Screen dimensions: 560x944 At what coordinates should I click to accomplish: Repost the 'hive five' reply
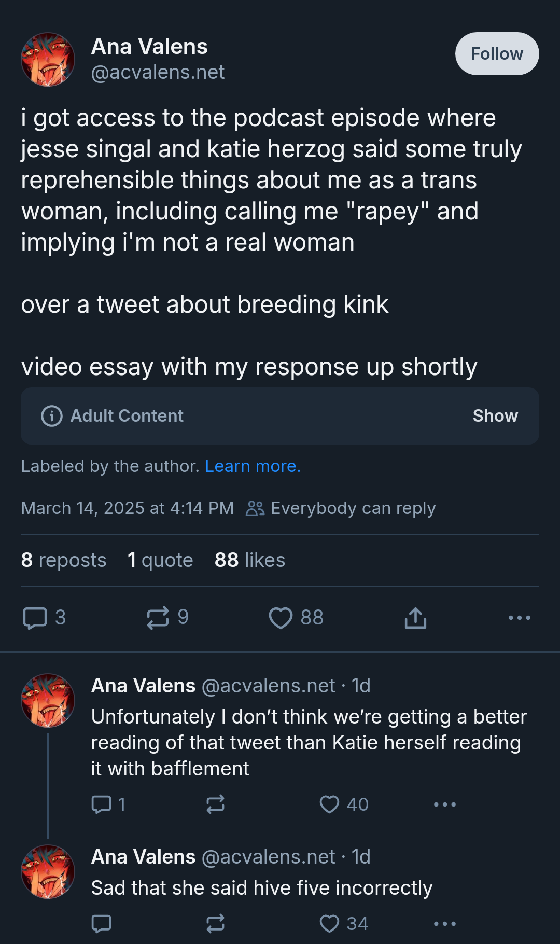[215, 924]
